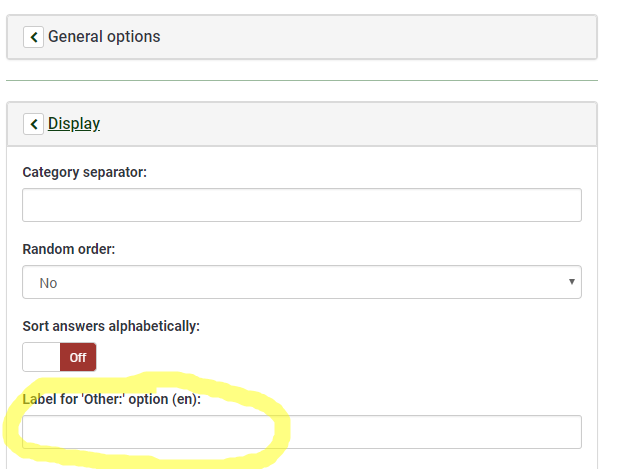Click the Random order dropdown arrow
This screenshot has height=469, width=620.
[x=572, y=282]
